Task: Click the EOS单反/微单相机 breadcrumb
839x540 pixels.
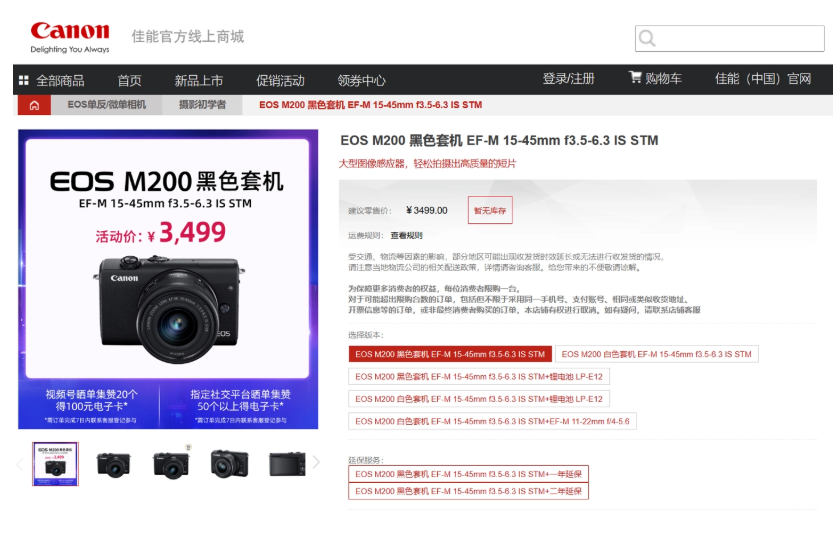Action: [x=106, y=105]
